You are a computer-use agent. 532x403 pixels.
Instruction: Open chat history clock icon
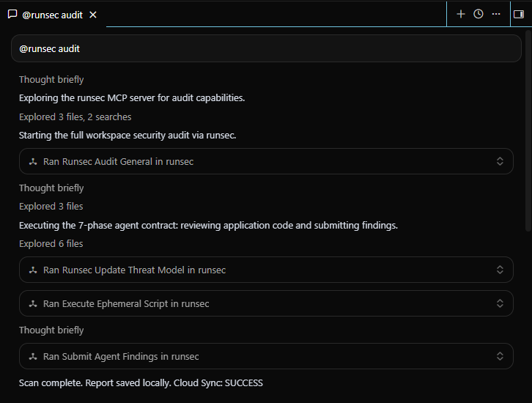coord(479,14)
